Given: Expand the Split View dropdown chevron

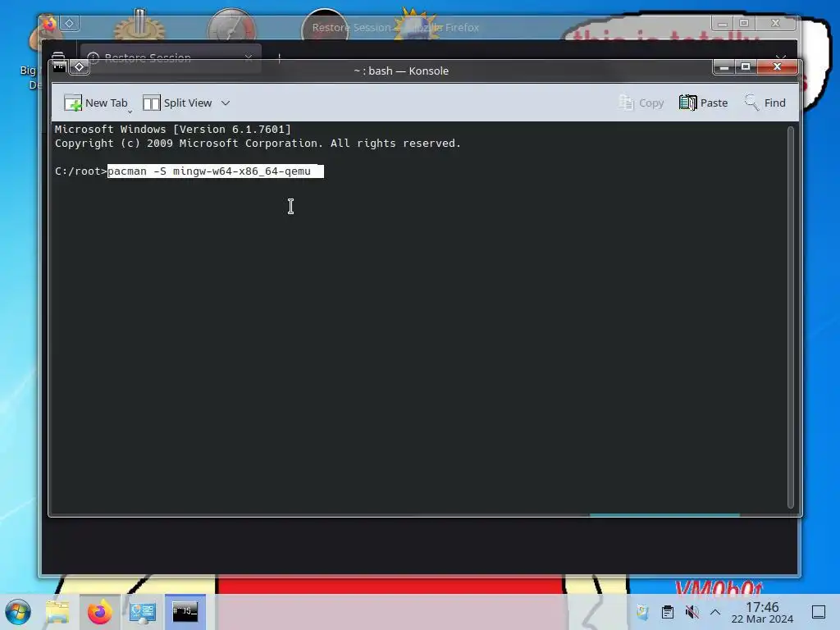Looking at the screenshot, I should [226, 103].
